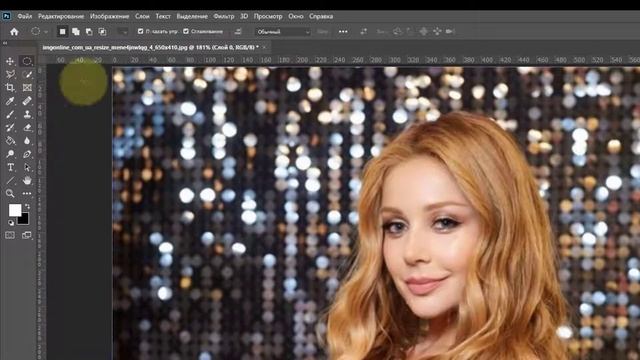
Task: Toggle the Сглаживание anti-alias checkbox
Action: point(186,31)
